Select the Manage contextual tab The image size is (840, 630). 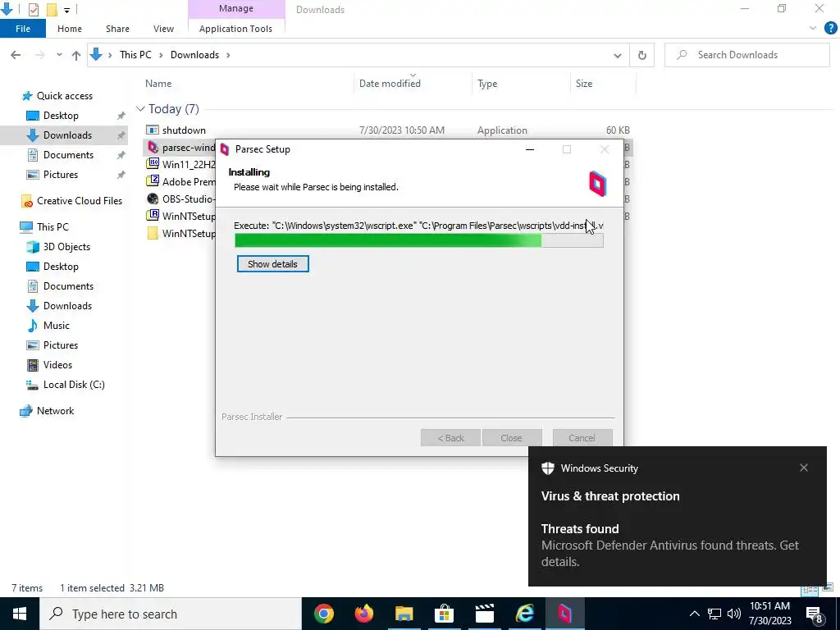236,8
